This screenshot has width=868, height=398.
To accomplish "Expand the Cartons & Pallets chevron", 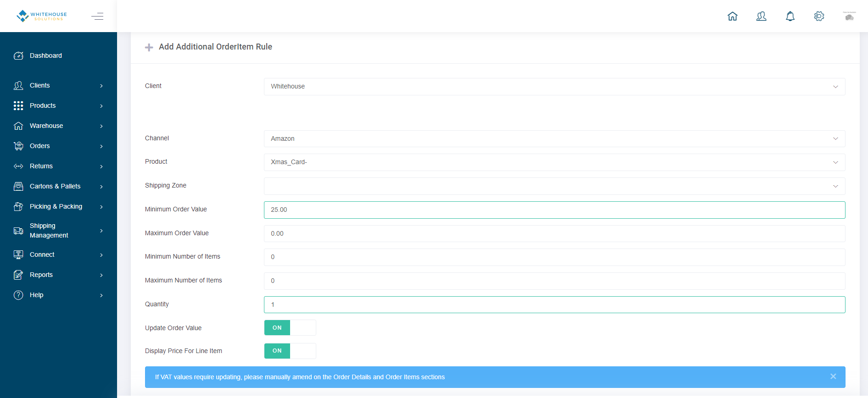I will coord(101,187).
